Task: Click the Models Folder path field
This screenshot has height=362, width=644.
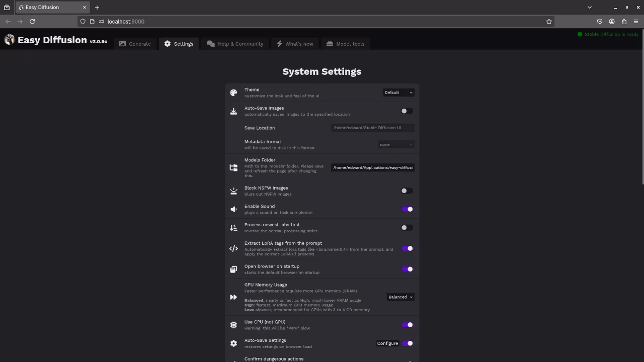Action: coord(373,167)
